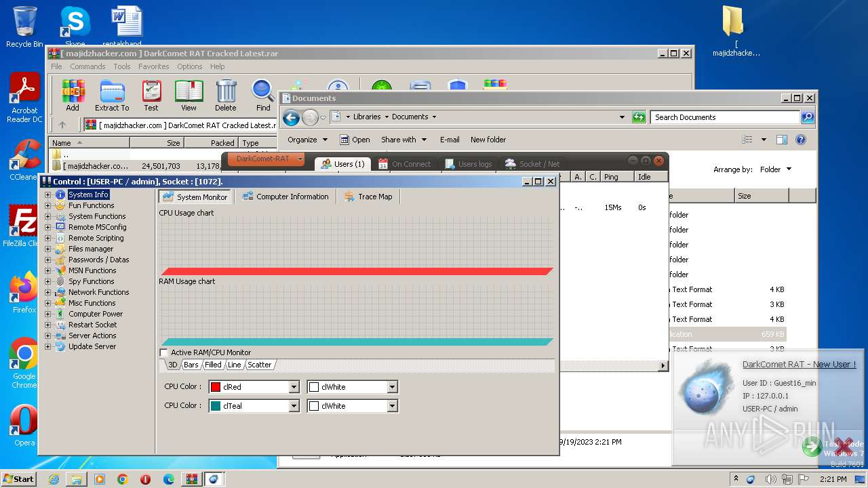Viewport: 868px width, 488px height.
Task: Expand Spy Functions tree node
Action: (47, 281)
